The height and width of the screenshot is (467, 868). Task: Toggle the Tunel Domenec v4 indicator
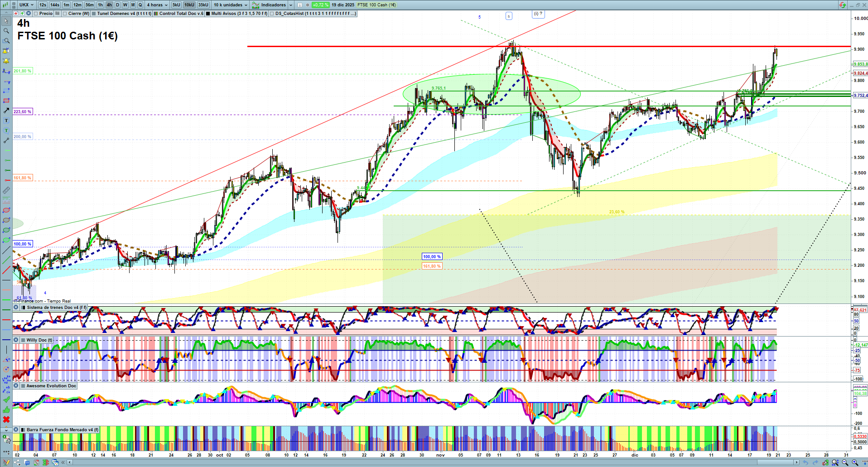click(94, 14)
